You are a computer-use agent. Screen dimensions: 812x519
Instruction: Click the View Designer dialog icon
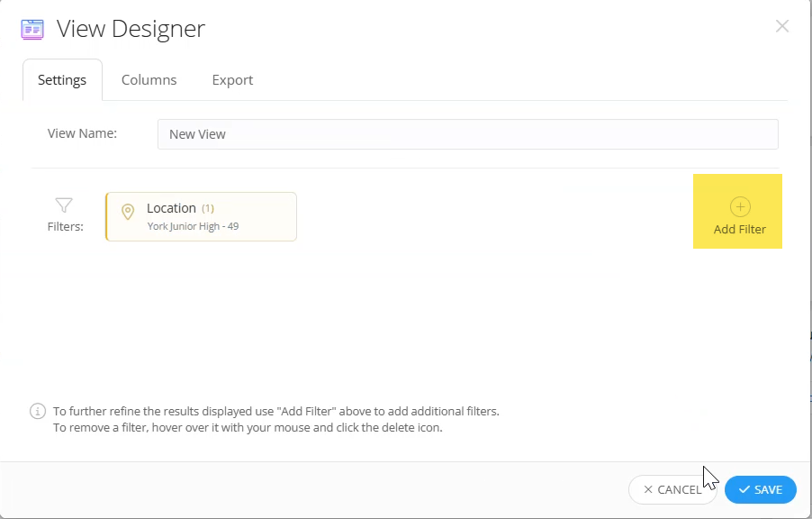coord(32,29)
